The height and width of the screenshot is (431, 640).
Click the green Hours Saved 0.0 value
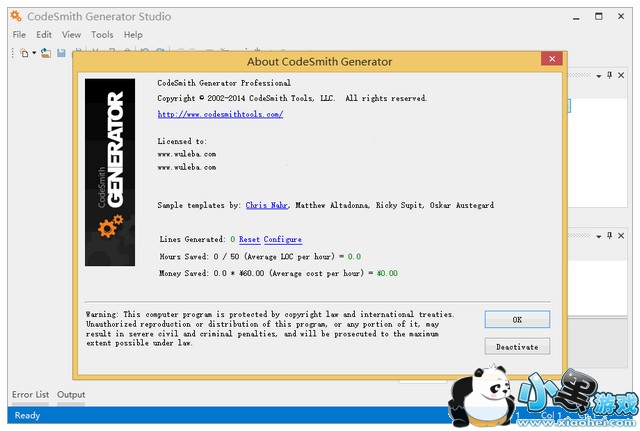[354, 257]
